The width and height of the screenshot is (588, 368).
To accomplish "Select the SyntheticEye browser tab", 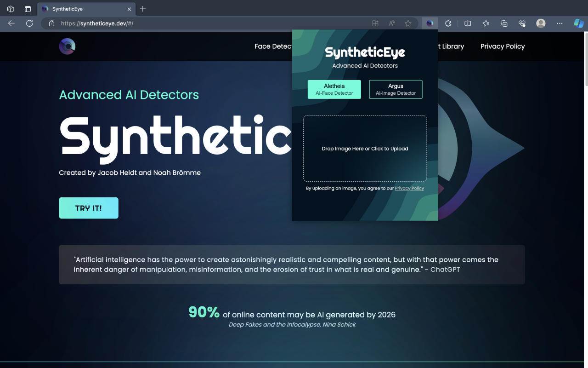I will (x=85, y=9).
